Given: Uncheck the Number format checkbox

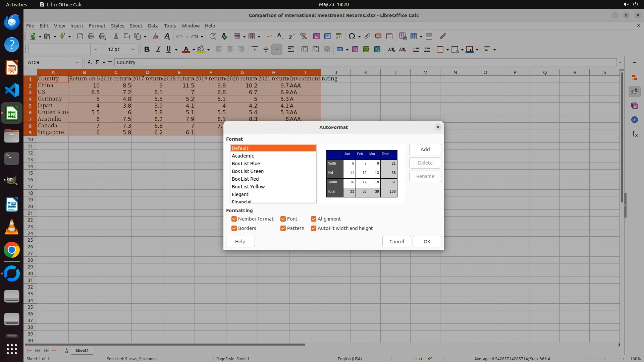Looking at the screenshot, I should pos(234,219).
